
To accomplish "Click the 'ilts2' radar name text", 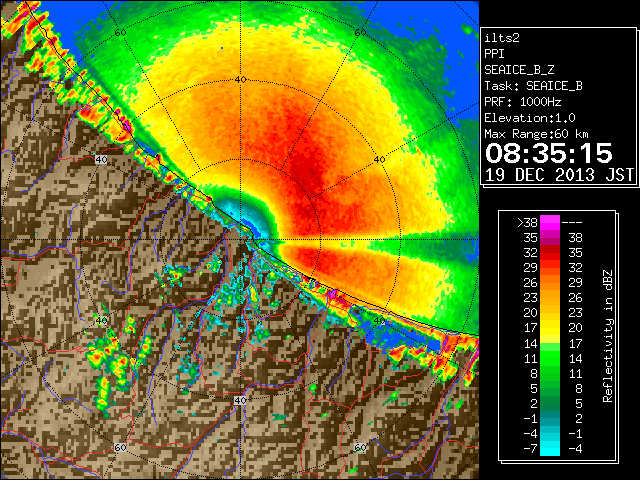I will pos(502,38).
